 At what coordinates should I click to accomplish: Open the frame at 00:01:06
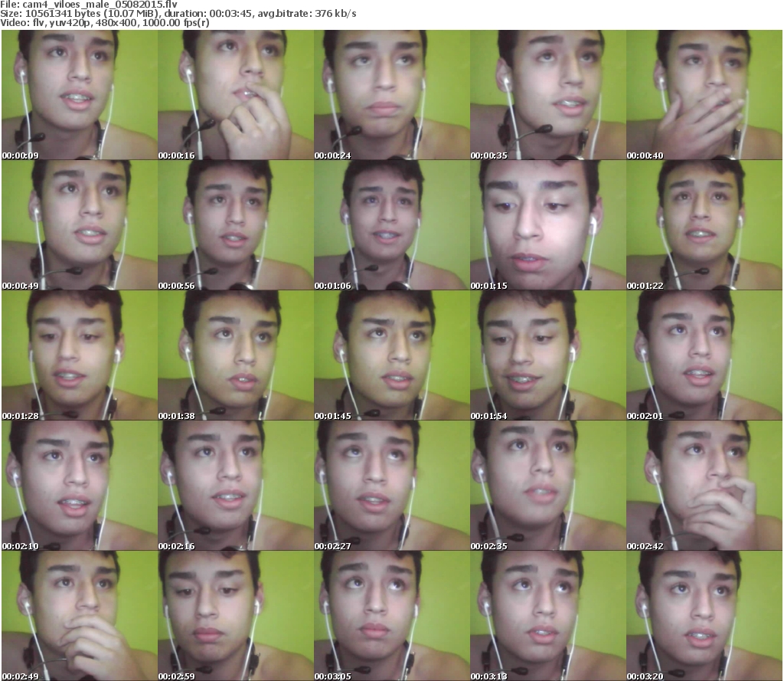(391, 225)
